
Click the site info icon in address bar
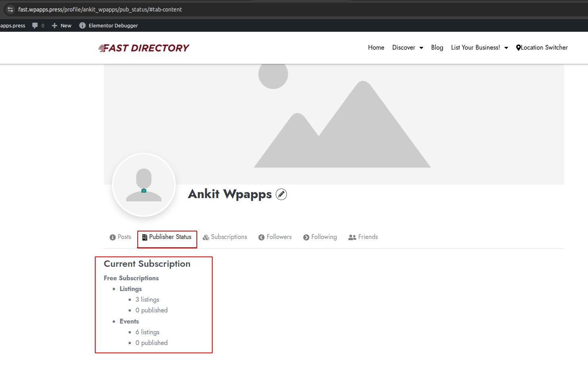click(x=10, y=10)
